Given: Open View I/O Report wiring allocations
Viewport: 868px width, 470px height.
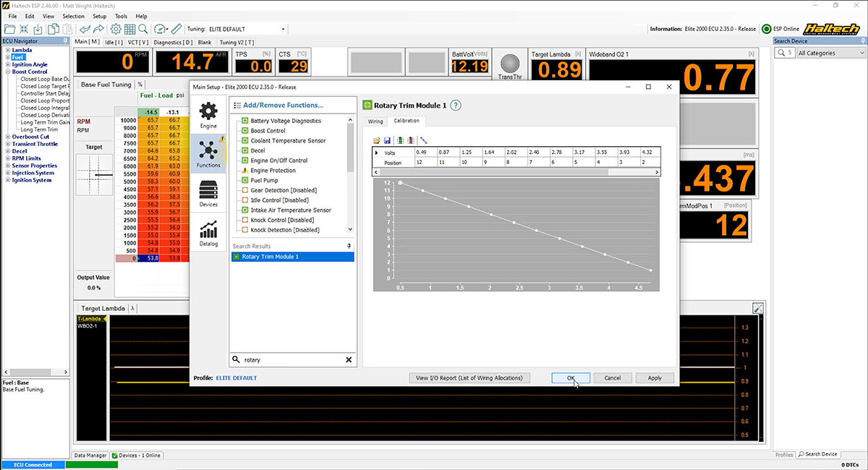Looking at the screenshot, I should (x=469, y=377).
